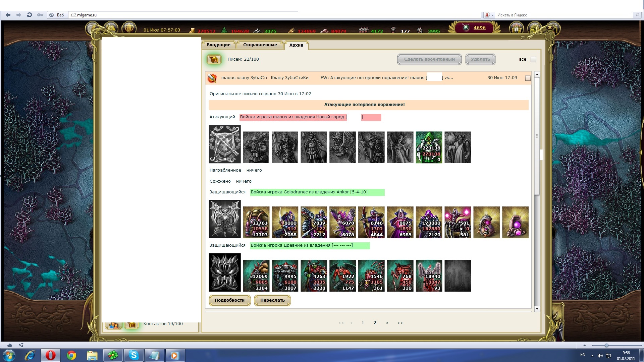The height and width of the screenshot is (362, 644).
Task: Click the unit showing 8875 troops
Action: 400,223
